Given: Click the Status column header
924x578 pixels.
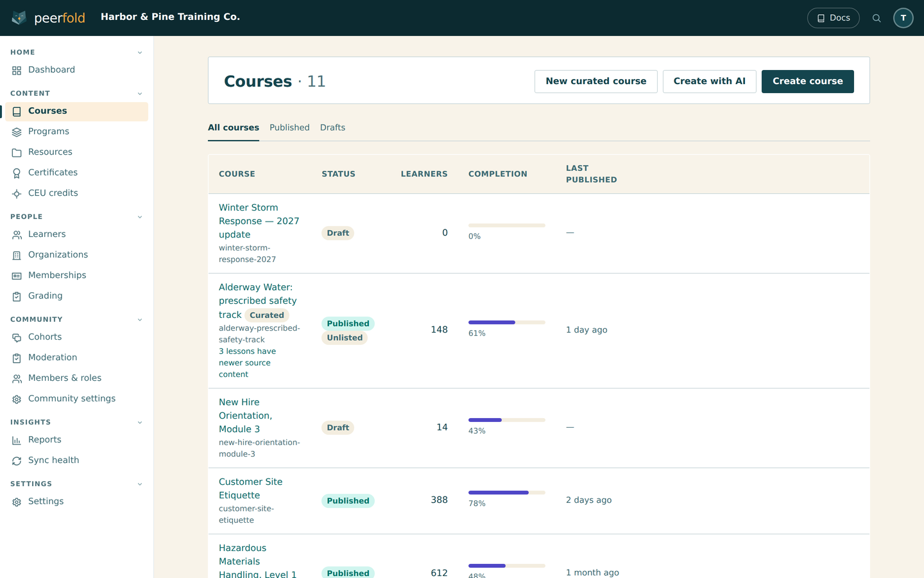Looking at the screenshot, I should (x=339, y=174).
